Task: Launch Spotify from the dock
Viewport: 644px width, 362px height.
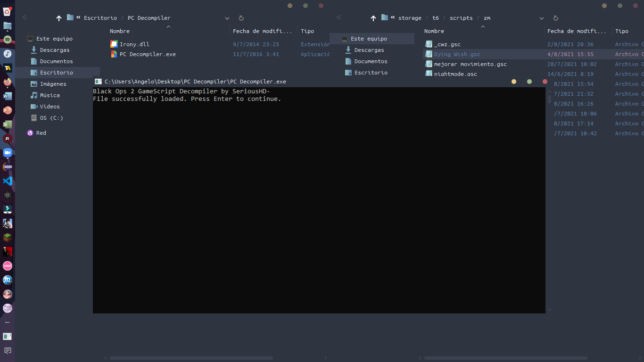Action: 8,40
